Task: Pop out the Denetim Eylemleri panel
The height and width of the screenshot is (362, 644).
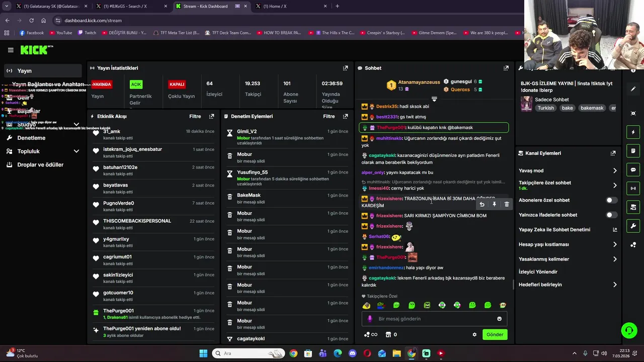Action: pos(345,116)
